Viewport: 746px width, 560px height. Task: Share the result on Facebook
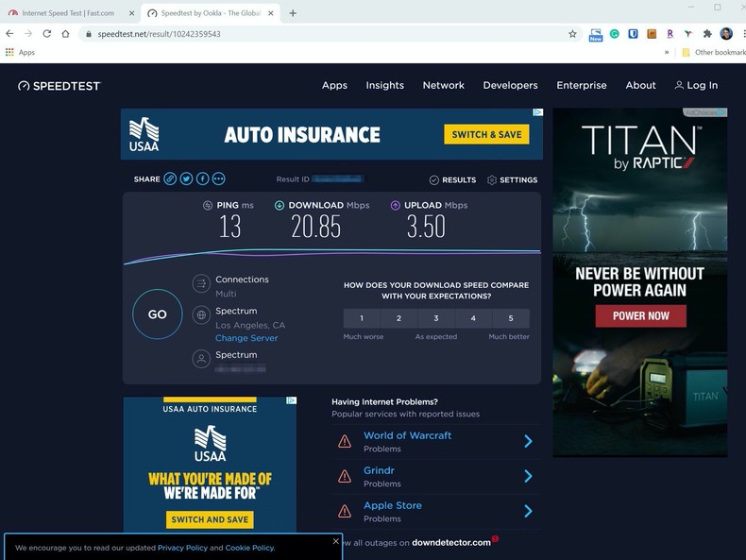pos(202,178)
